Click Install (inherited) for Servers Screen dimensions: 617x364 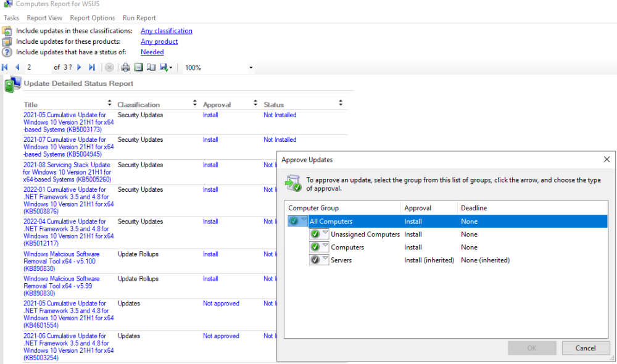[429, 260]
